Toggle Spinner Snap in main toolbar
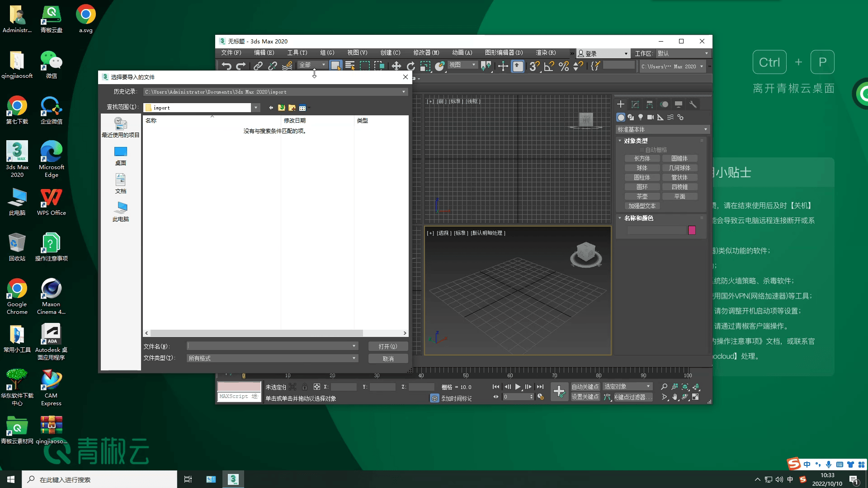 coord(578,66)
